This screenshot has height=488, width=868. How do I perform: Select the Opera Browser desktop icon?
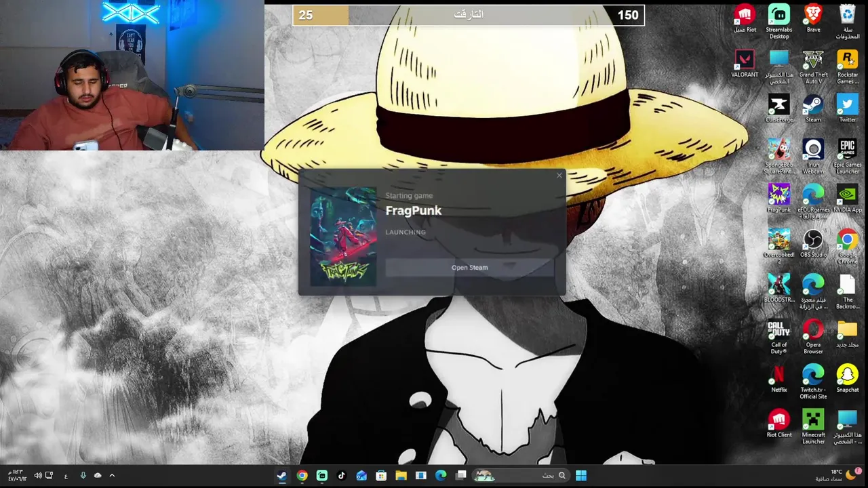pos(813,337)
